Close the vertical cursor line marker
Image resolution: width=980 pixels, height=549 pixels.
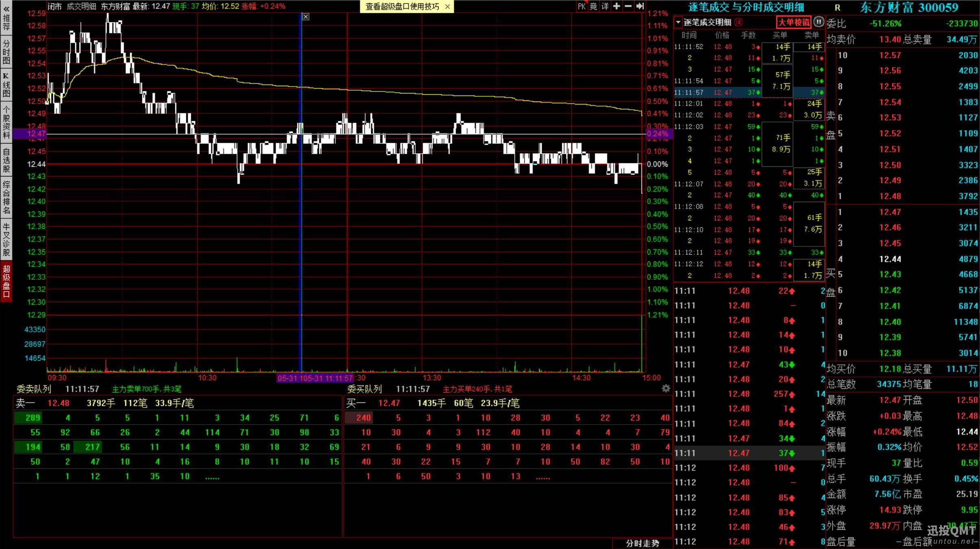pos(306,17)
